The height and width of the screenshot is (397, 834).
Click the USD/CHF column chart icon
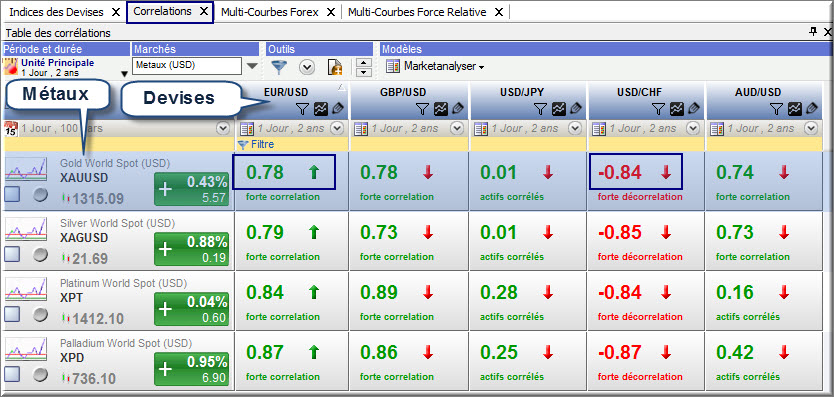click(677, 109)
